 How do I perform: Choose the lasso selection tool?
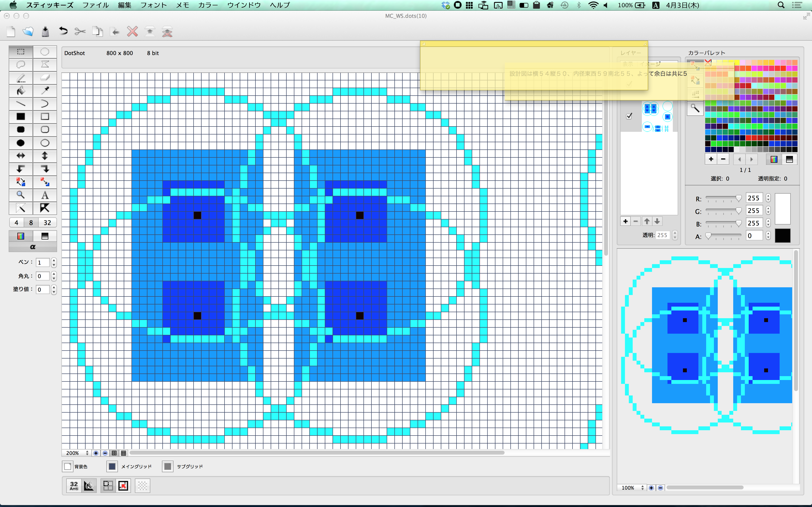[x=21, y=64]
